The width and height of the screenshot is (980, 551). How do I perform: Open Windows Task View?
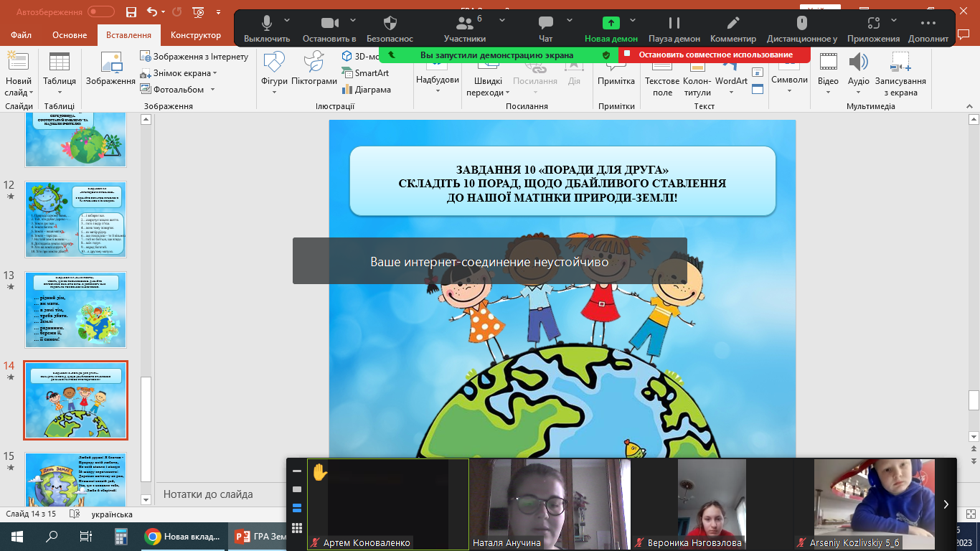(x=85, y=536)
